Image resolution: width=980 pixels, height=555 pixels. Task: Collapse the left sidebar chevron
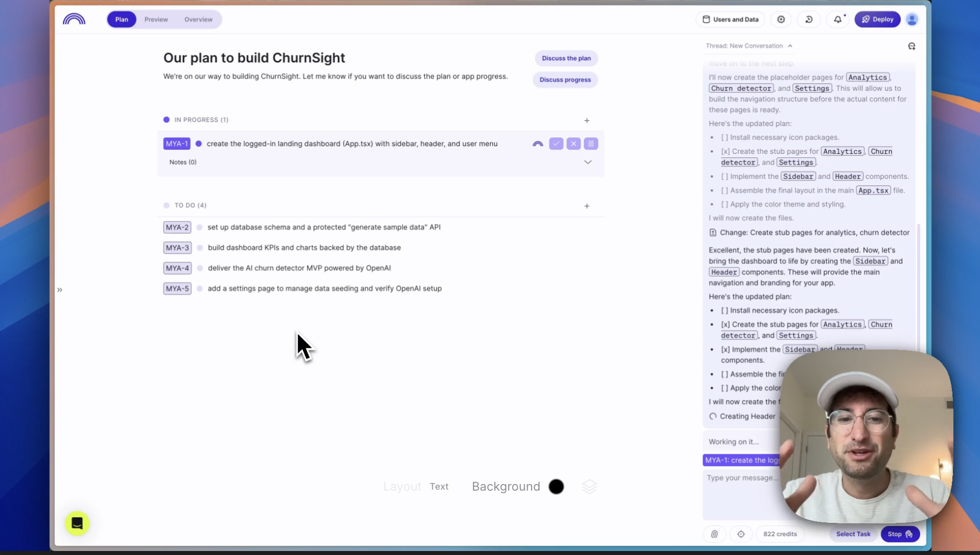[60, 290]
